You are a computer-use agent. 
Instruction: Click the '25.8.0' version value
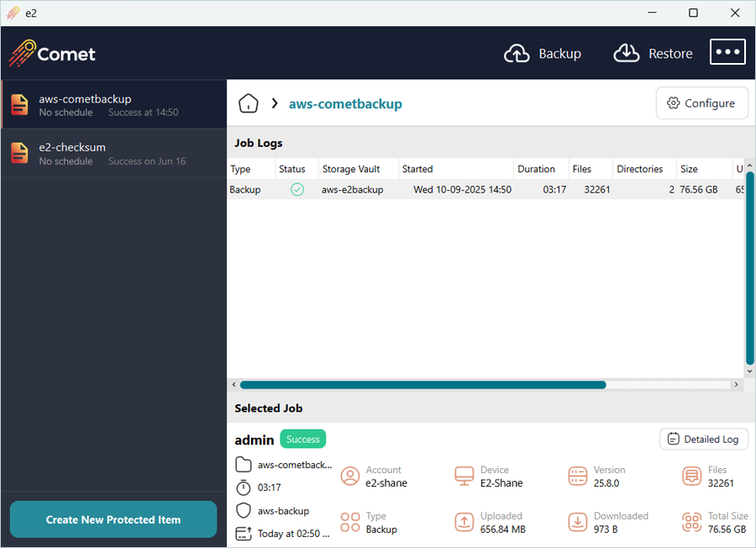pos(606,483)
